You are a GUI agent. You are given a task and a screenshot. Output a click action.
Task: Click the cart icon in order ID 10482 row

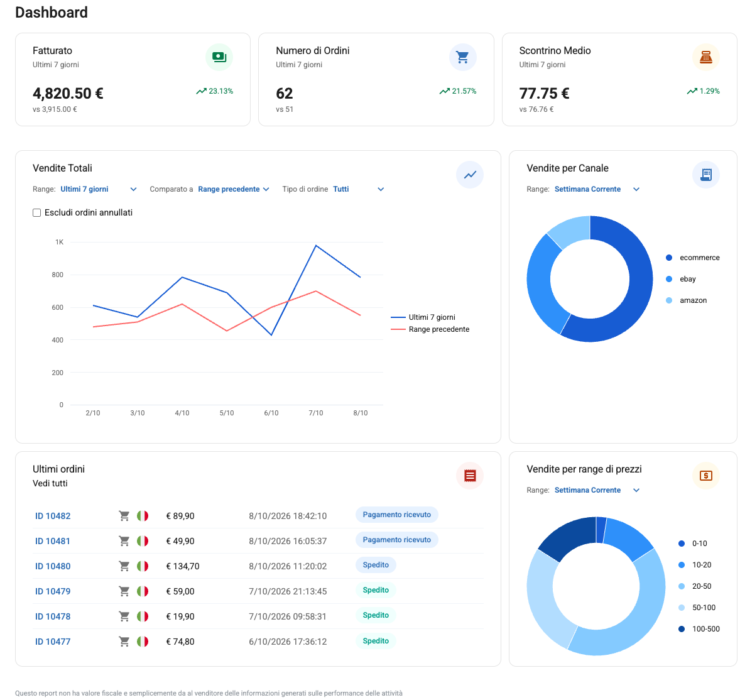pos(124,516)
